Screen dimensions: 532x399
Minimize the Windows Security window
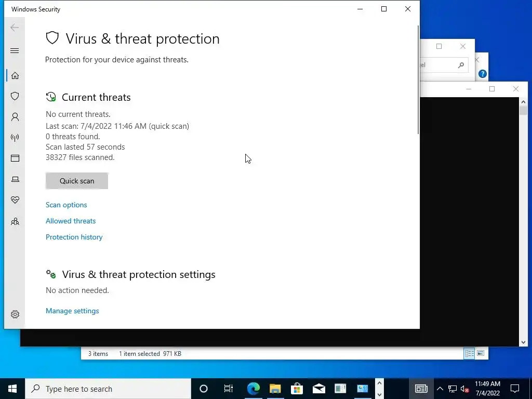361,9
